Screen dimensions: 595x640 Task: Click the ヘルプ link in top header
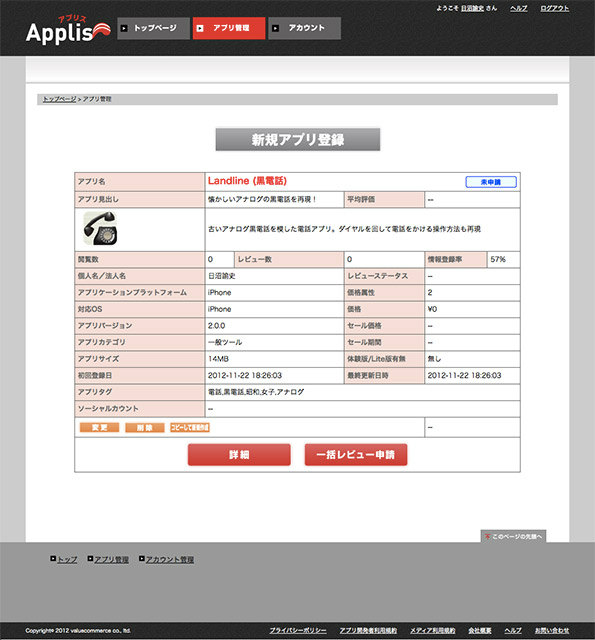click(x=518, y=8)
